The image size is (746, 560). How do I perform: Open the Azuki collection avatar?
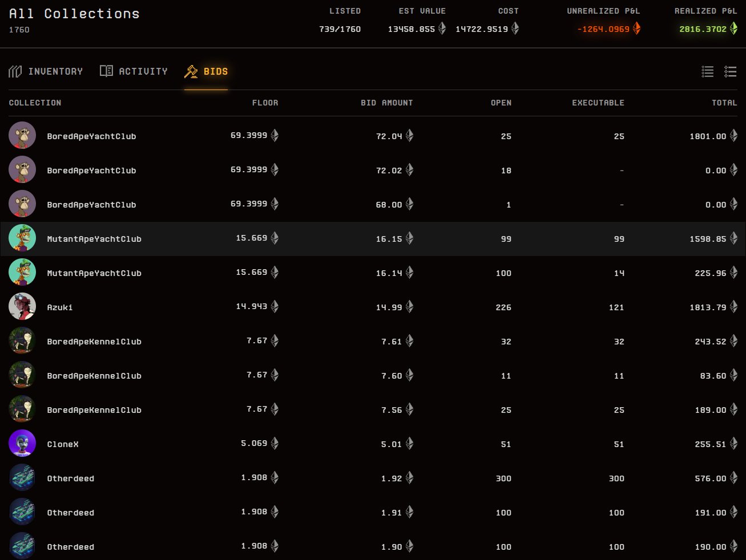point(22,307)
